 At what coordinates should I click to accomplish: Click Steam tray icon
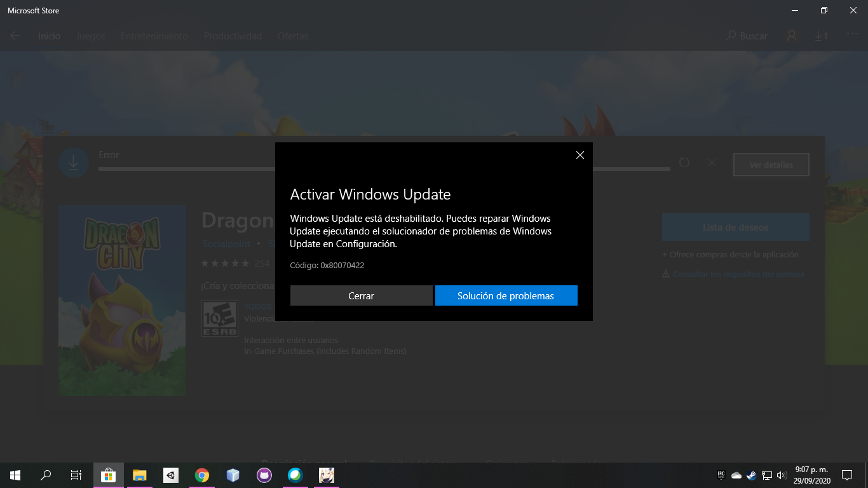click(751, 475)
